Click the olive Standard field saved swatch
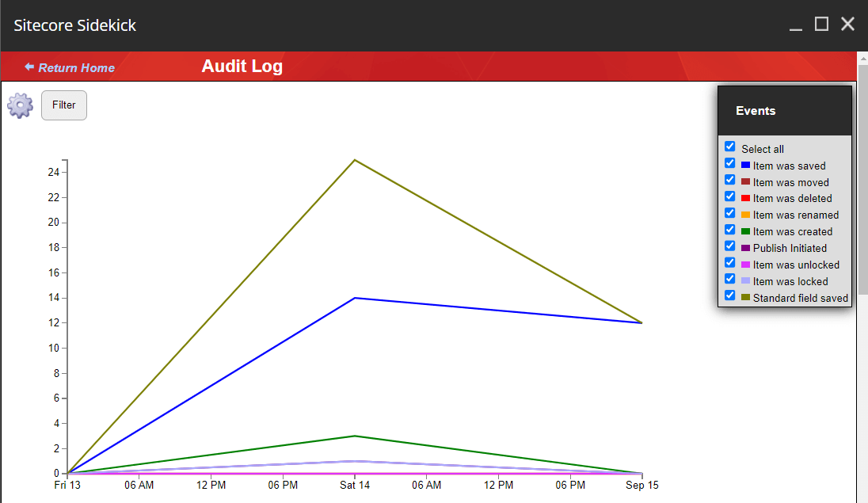Viewport: 868px width, 503px height. point(745,298)
